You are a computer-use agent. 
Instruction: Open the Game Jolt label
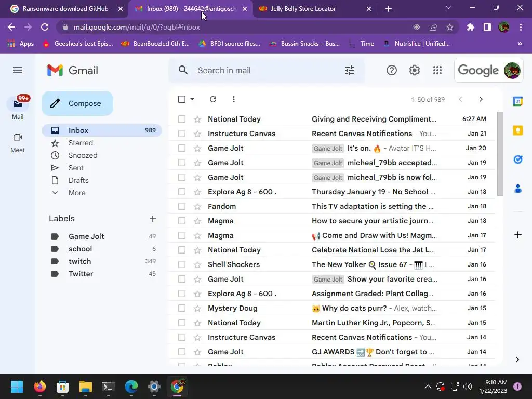coord(102,236)
